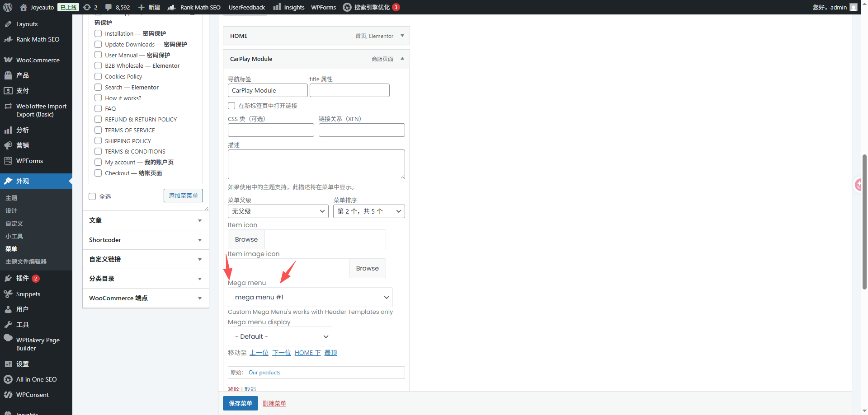868x415 pixels.
Task: Open the Insights bar chart icon in admin bar
Action: click(277, 7)
